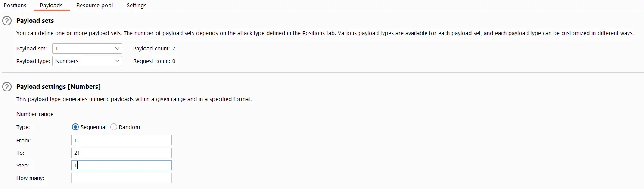Screen dimensions: 644x189
Task: Select the Random number range type
Action: [114, 127]
